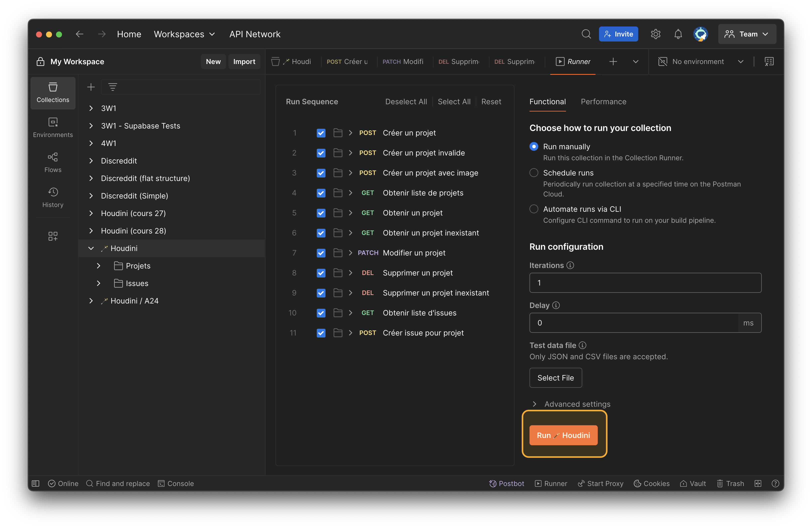Uncheck Modifier un projet request

pyautogui.click(x=321, y=253)
